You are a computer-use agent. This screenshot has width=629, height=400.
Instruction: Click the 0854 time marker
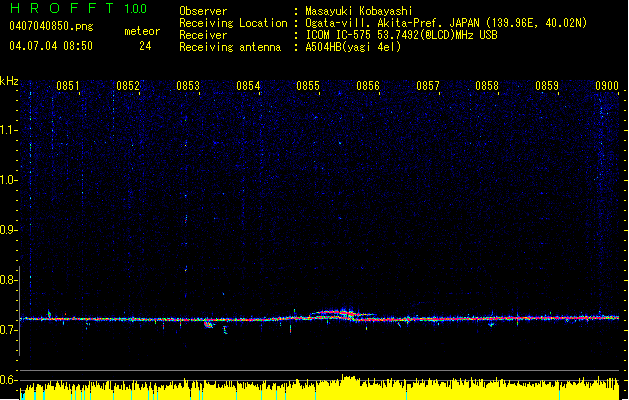[248, 86]
